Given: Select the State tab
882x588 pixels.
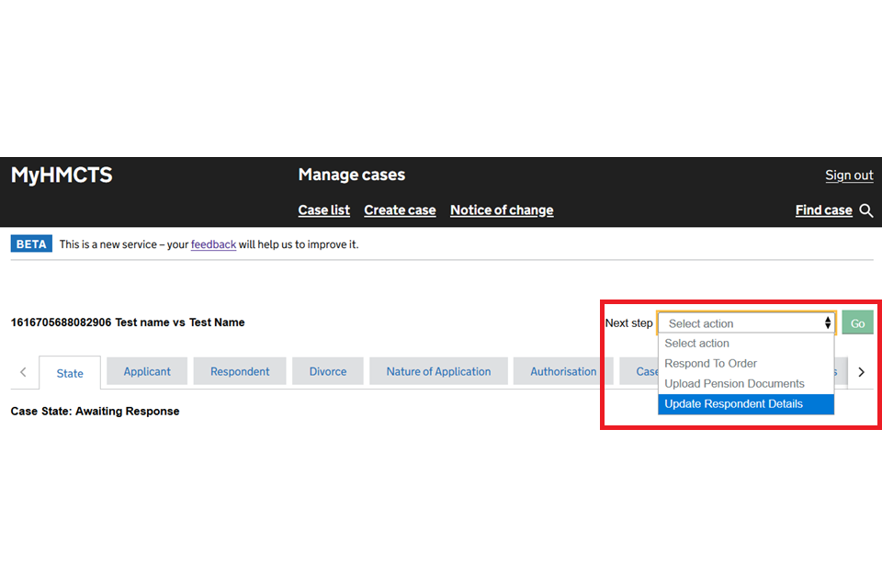Looking at the screenshot, I should tap(70, 373).
